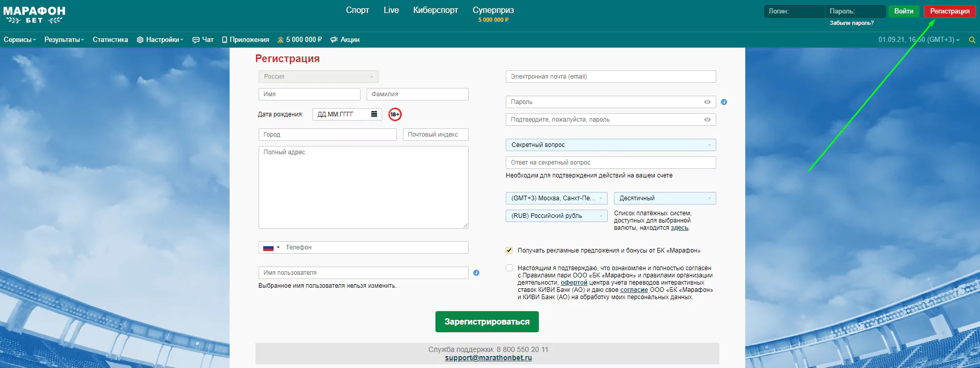Open Приложения mobile apps
This screenshot has height=368, width=980.
245,40
